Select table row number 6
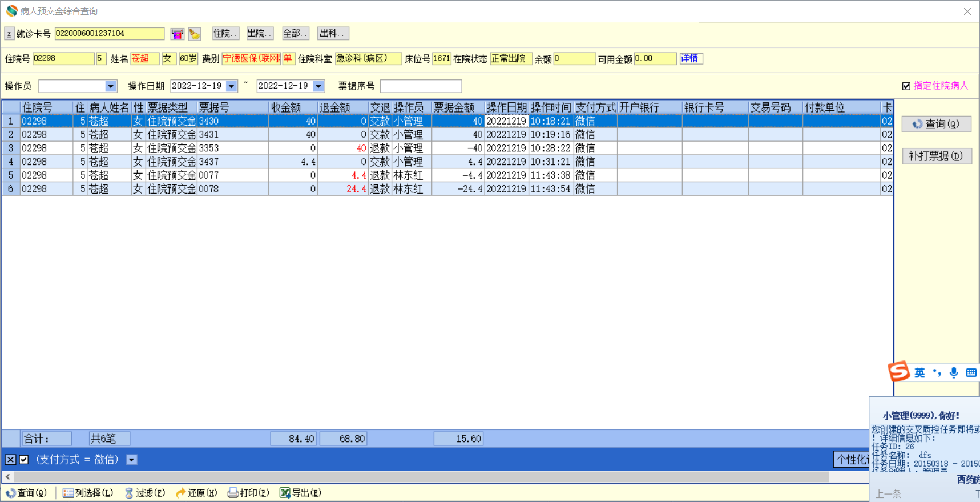 [x=11, y=189]
